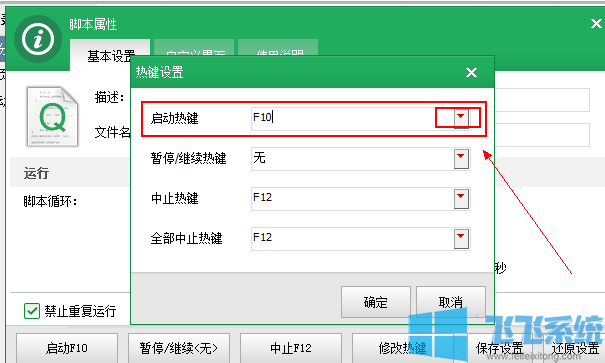Image resolution: width=605 pixels, height=363 pixels.
Task: Open the 暂停/继续热键 dropdown arrow
Action: pos(461,159)
